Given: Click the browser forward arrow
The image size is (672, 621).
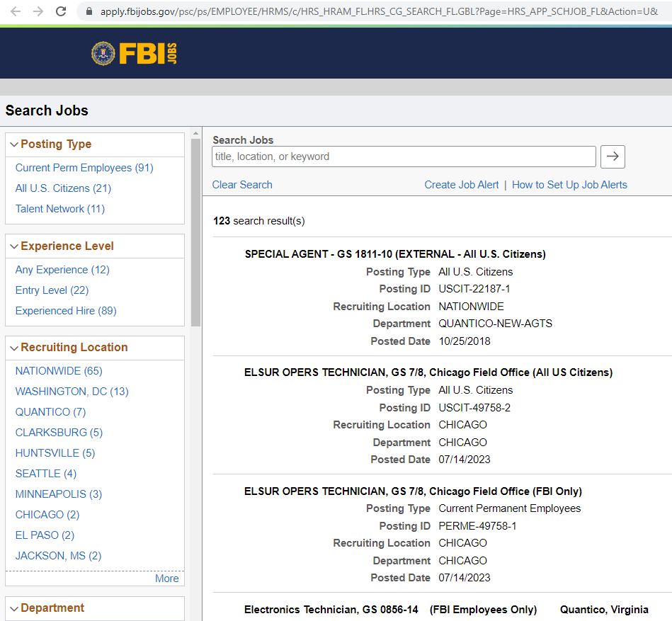Looking at the screenshot, I should click(38, 11).
